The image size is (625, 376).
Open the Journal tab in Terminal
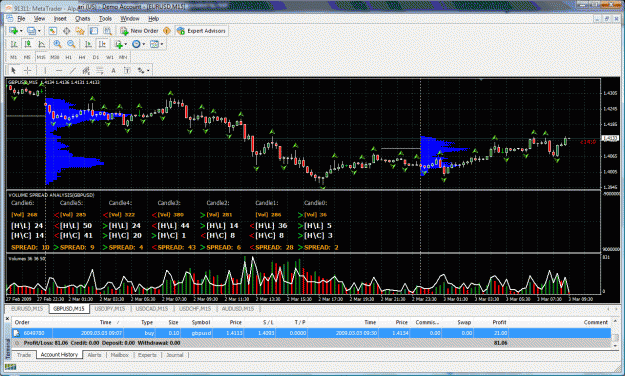point(175,355)
